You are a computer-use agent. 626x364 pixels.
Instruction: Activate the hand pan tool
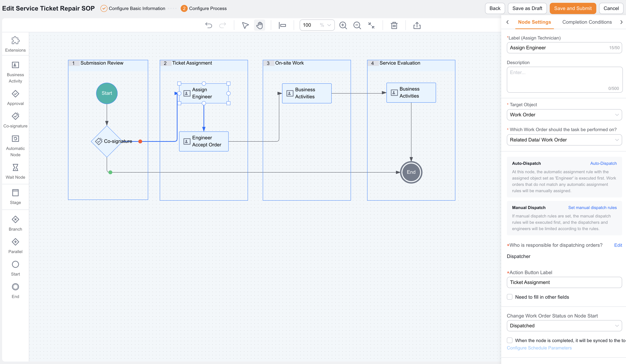[259, 25]
